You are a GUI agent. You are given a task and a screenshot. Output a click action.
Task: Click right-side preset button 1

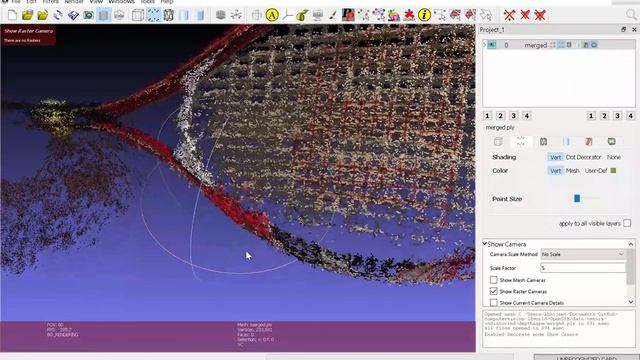point(591,116)
